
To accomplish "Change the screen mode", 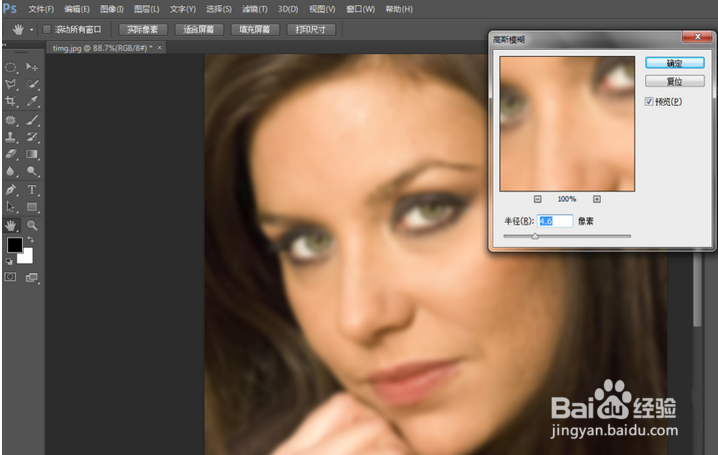I will point(32,277).
